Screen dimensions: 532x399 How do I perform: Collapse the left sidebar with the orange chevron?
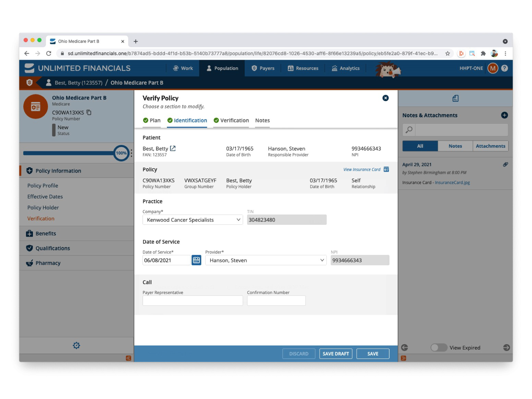[x=128, y=358]
